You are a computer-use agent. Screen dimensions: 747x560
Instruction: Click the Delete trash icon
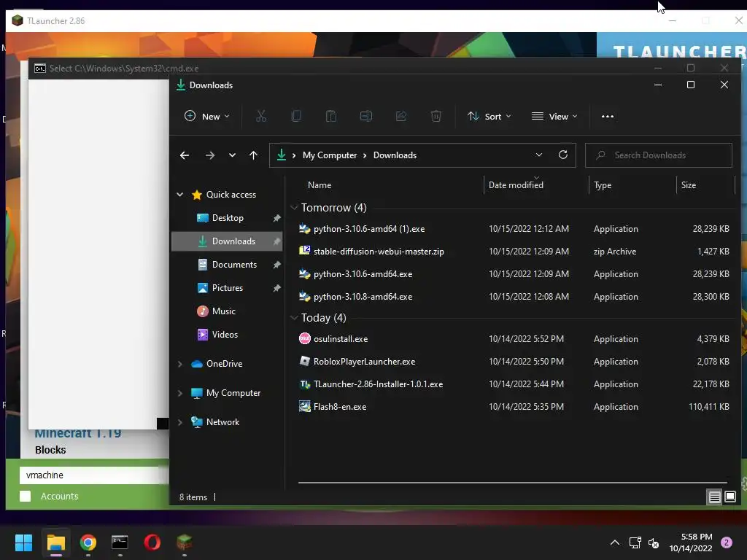point(436,116)
